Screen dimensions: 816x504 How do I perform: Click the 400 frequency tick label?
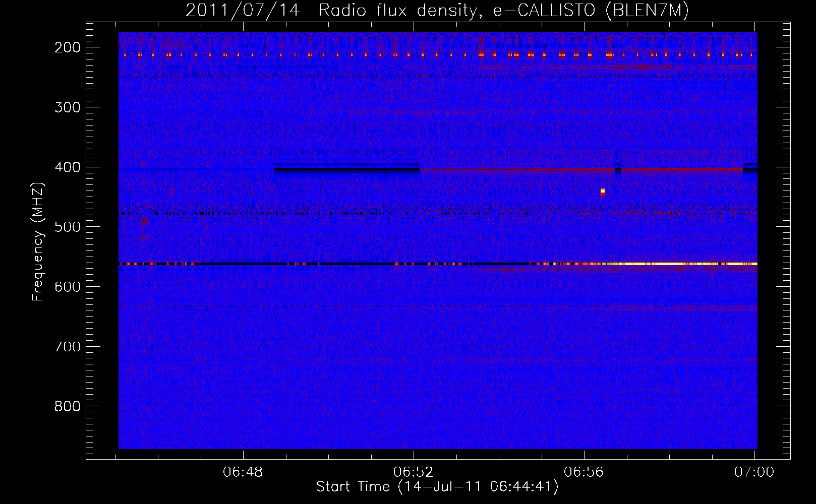pyautogui.click(x=67, y=167)
